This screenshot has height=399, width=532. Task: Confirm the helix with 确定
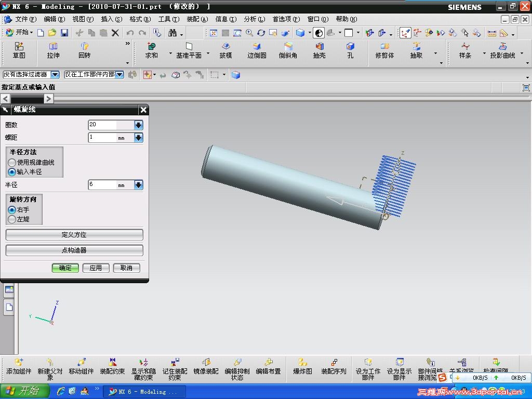(x=65, y=268)
